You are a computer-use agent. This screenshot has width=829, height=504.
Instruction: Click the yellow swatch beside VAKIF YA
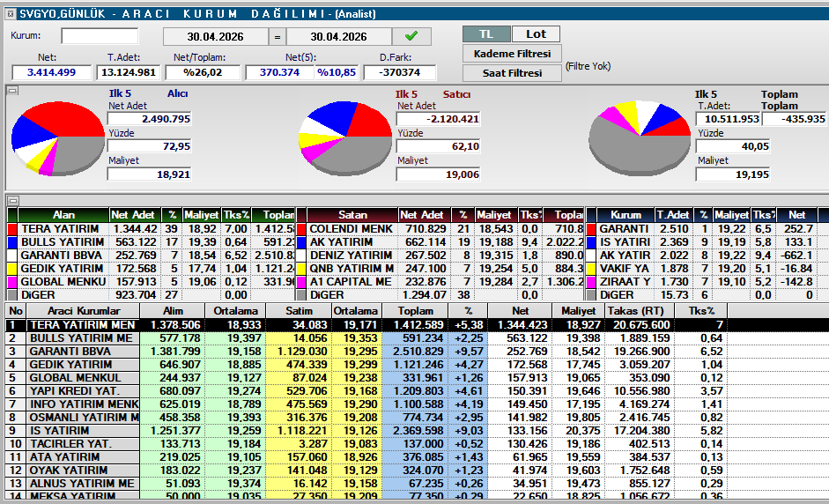(x=591, y=269)
